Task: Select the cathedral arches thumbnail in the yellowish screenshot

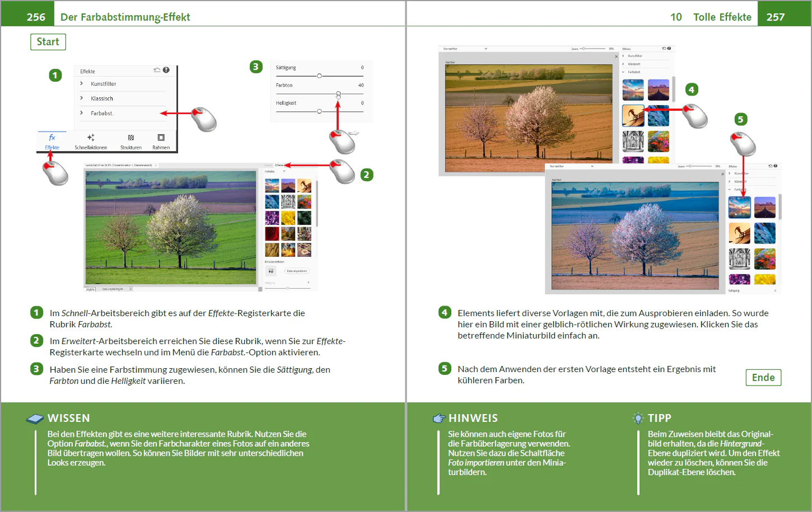Action: pos(633,142)
